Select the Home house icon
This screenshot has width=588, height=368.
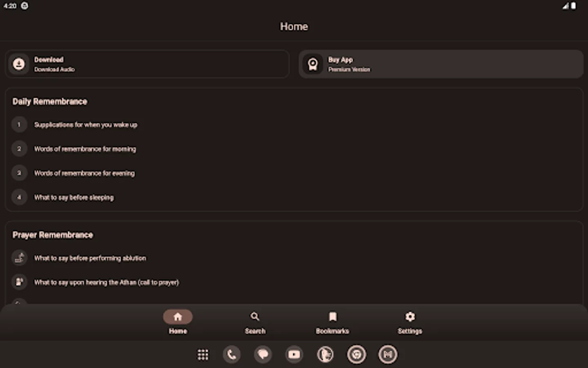[178, 316]
